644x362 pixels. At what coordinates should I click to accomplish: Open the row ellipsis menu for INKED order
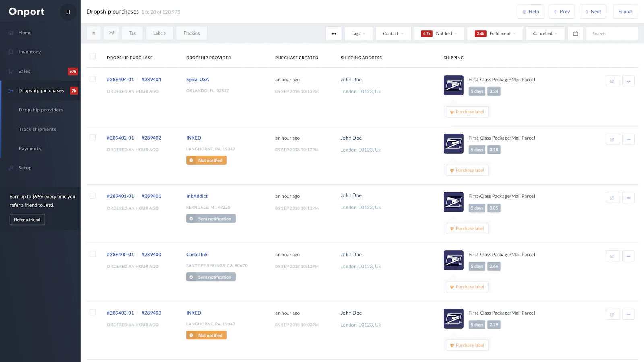[x=628, y=139]
